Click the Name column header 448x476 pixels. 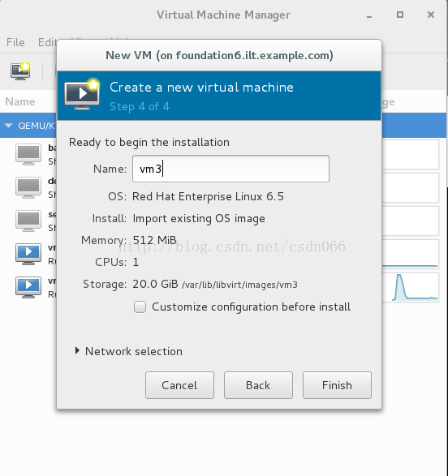tap(20, 101)
